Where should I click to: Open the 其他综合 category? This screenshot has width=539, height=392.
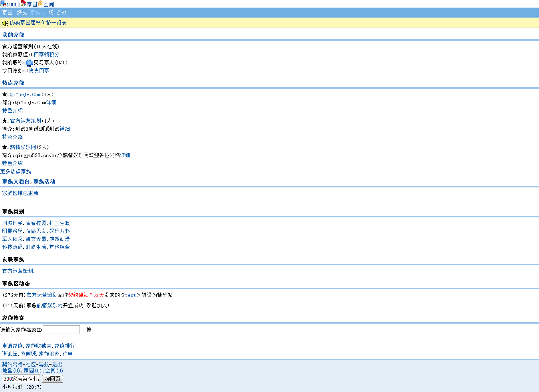[x=60, y=247]
